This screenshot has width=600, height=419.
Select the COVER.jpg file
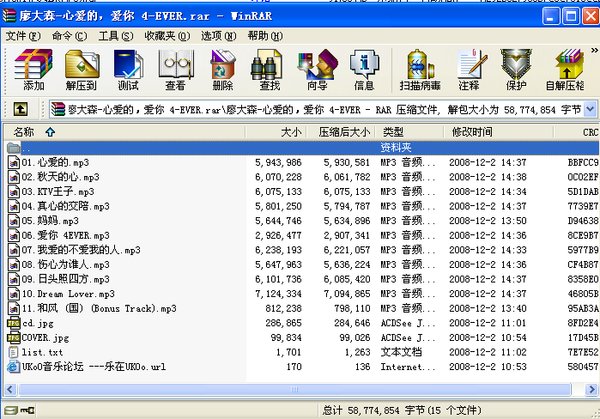point(303,337)
